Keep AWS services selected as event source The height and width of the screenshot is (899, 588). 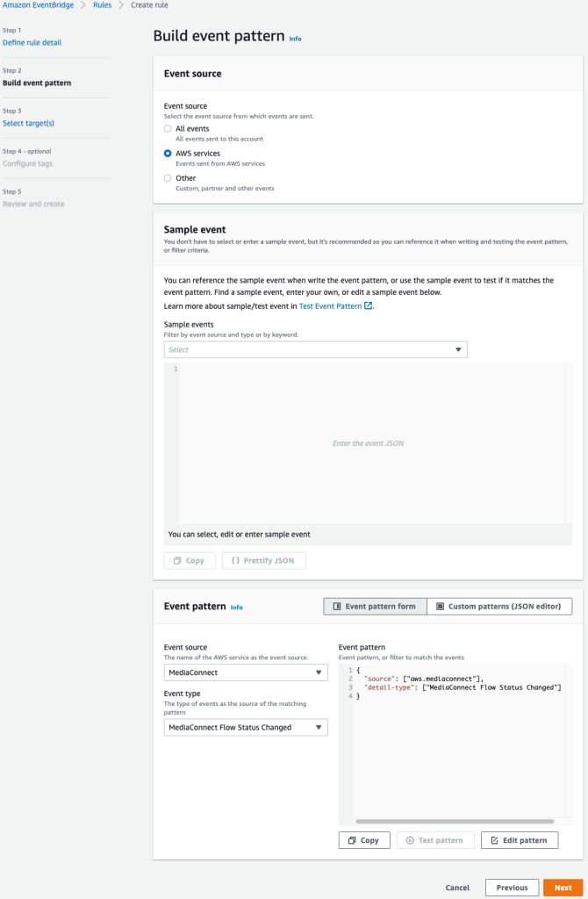[x=167, y=153]
